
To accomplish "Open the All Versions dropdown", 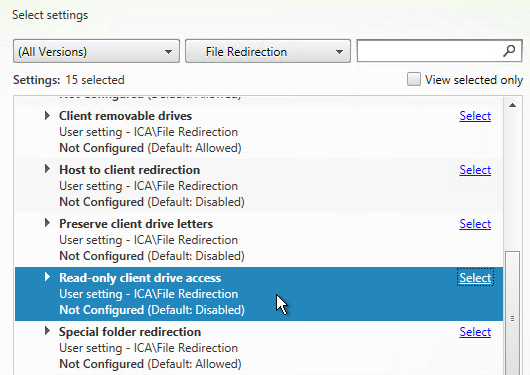I will point(96,51).
